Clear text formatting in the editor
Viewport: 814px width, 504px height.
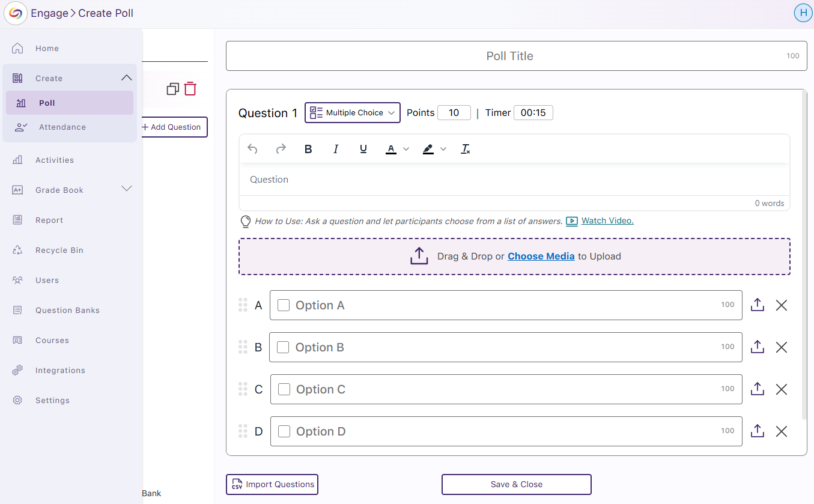[466, 149]
